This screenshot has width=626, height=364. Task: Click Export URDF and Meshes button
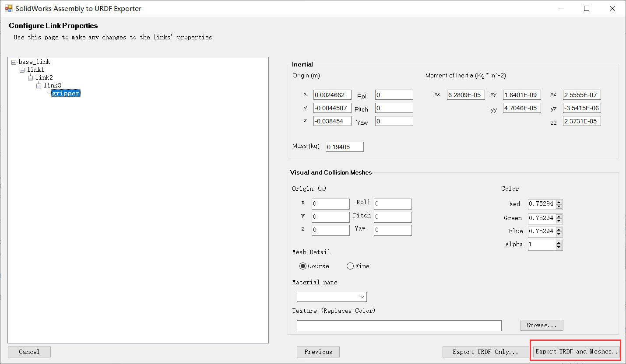pyautogui.click(x=575, y=351)
